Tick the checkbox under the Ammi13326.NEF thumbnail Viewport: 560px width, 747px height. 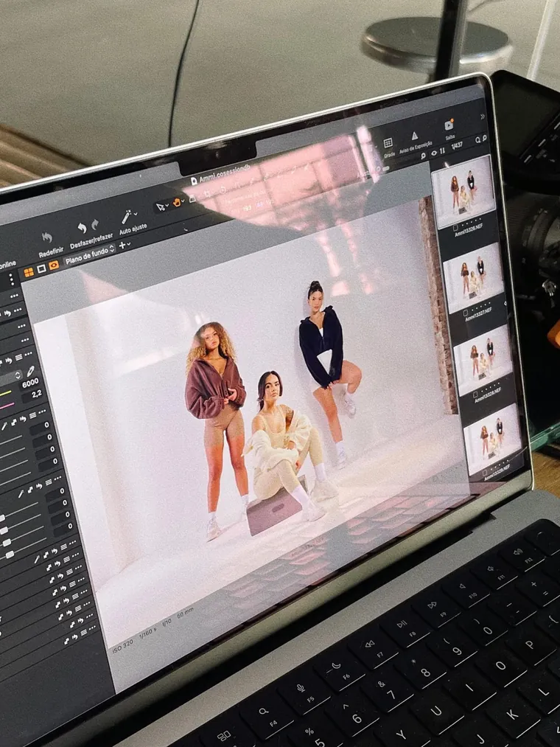456,228
